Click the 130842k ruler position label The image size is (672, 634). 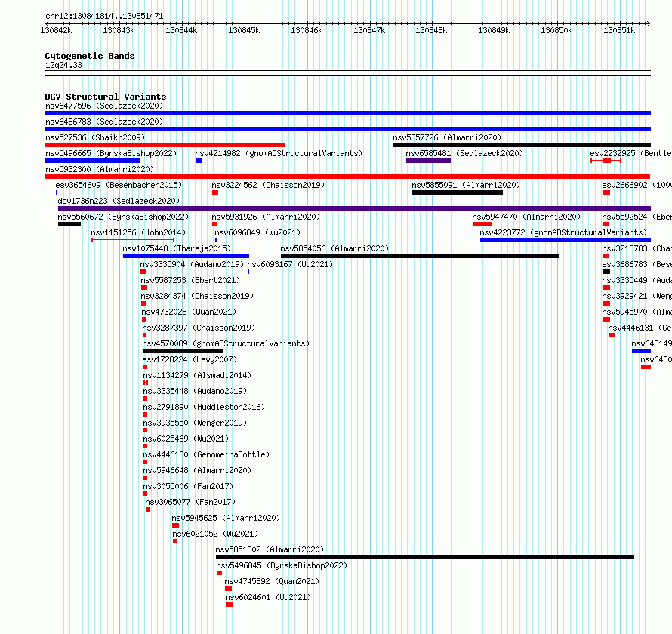click(56, 30)
